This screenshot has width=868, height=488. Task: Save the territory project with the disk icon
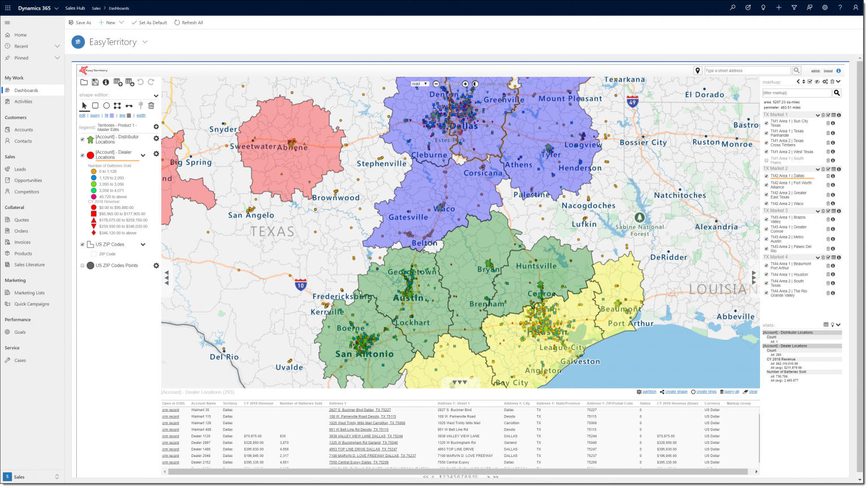[x=94, y=82]
